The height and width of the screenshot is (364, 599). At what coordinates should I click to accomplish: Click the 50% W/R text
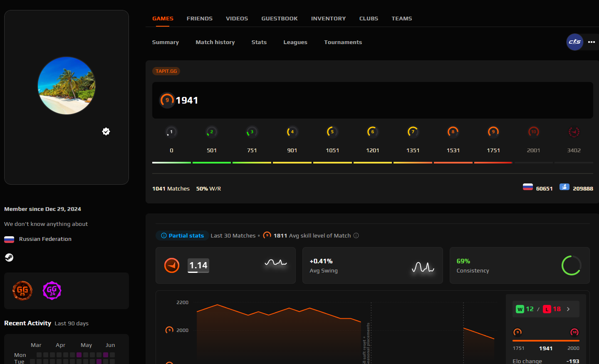pyautogui.click(x=208, y=188)
